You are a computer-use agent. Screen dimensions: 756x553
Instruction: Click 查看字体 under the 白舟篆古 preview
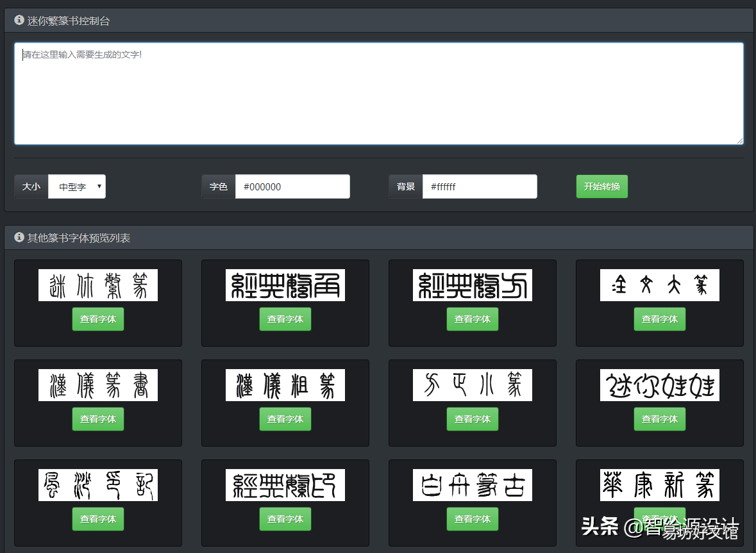(473, 519)
